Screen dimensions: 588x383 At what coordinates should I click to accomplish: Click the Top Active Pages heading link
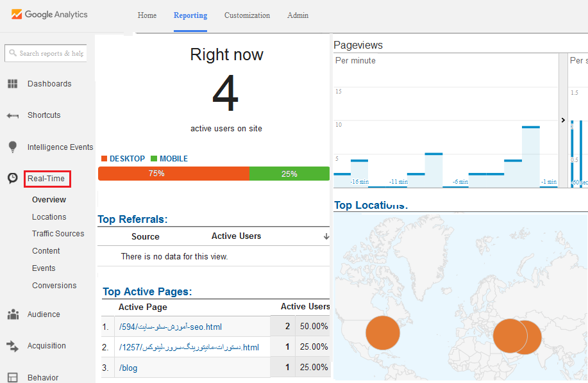[x=147, y=291]
